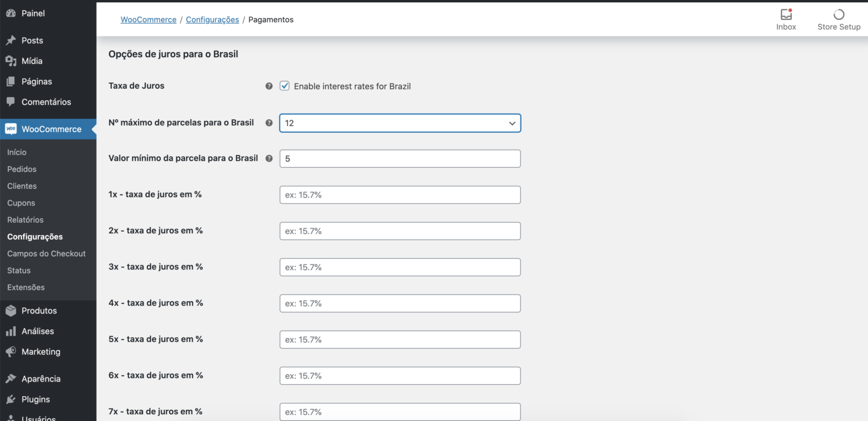The height and width of the screenshot is (421, 868).
Task: Open Campos do Checkout submenu
Action: tap(46, 254)
